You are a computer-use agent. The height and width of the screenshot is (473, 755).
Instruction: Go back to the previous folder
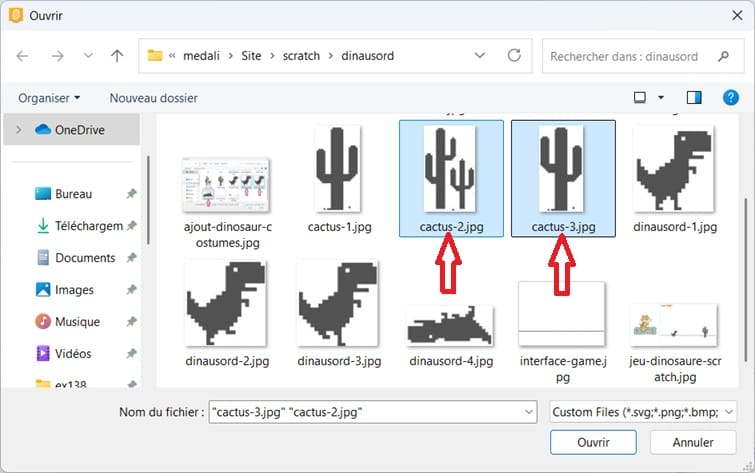(22, 56)
